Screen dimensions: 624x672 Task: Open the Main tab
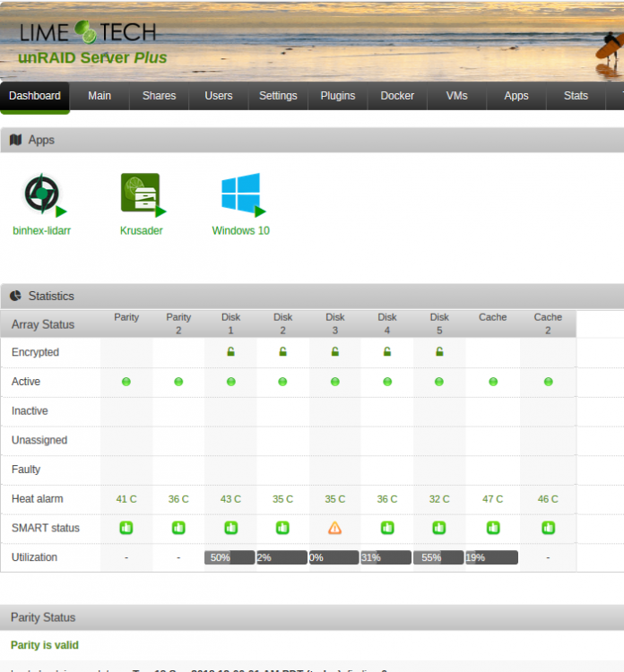pyautogui.click(x=100, y=96)
